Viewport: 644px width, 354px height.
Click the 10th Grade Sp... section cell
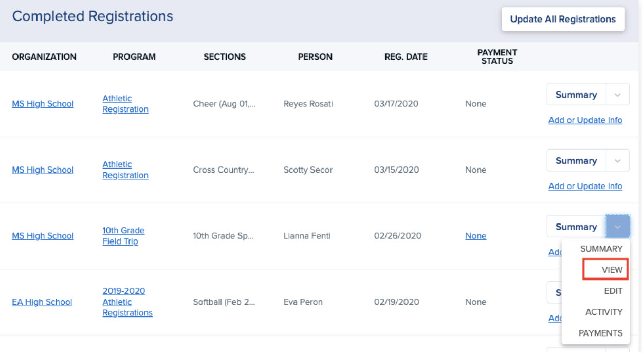[x=224, y=236]
